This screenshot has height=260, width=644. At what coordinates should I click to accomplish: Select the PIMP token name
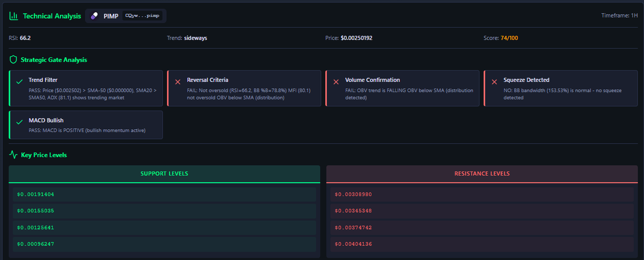point(111,16)
